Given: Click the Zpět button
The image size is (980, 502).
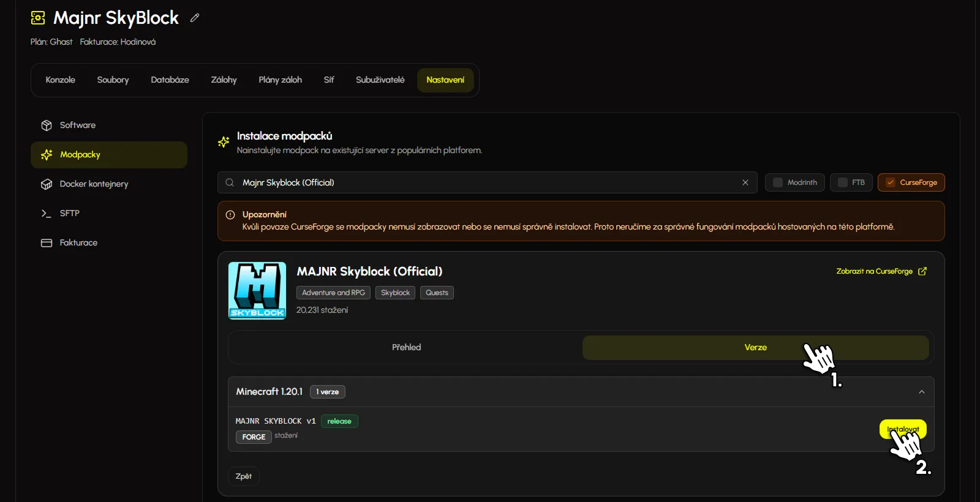Looking at the screenshot, I should [x=244, y=476].
